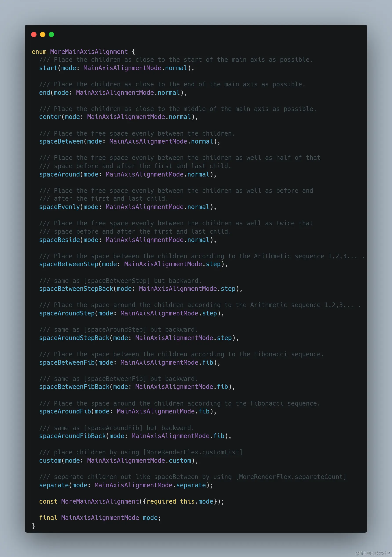
Task: Click the red close traffic light button
Action: click(x=34, y=35)
